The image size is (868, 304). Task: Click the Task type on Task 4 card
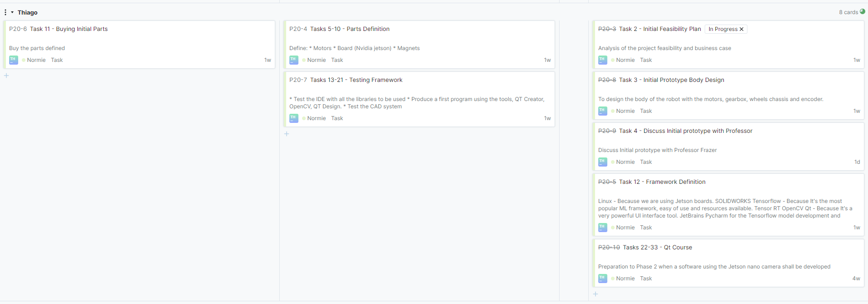(646, 162)
